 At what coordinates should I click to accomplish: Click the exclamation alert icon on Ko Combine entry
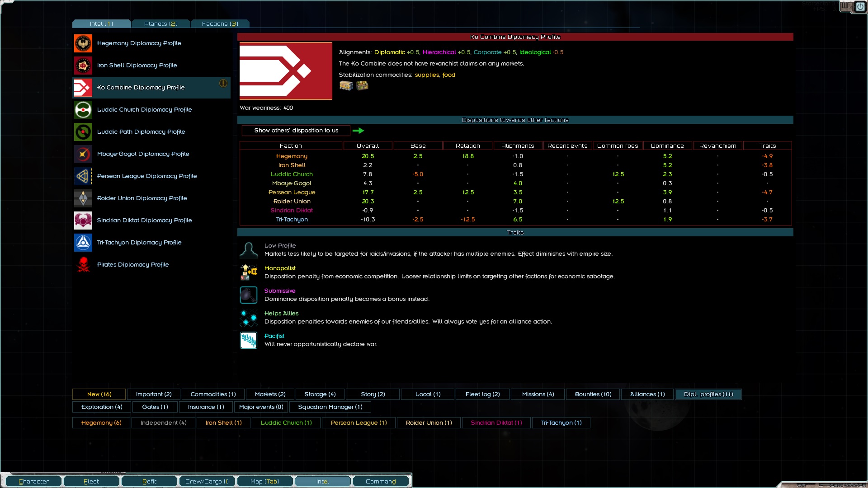[223, 83]
